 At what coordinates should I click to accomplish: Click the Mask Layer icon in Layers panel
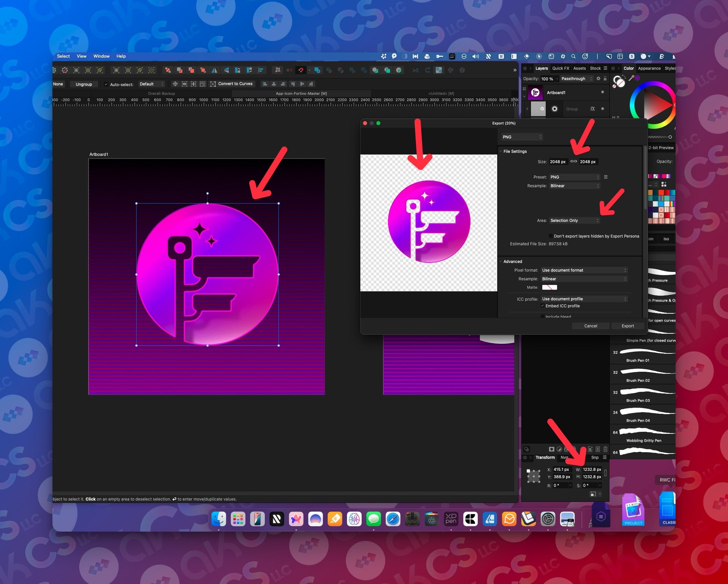(551, 449)
